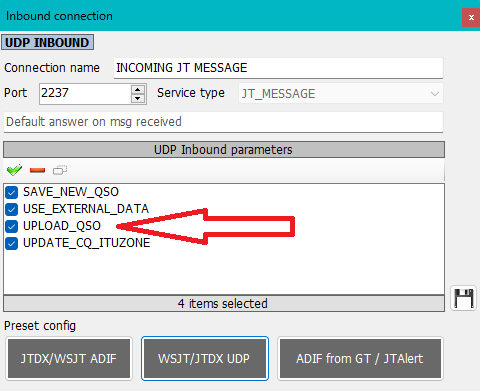Viewport: 480px width, 391px height.
Task: Click the Port number field
Action: tap(85, 94)
